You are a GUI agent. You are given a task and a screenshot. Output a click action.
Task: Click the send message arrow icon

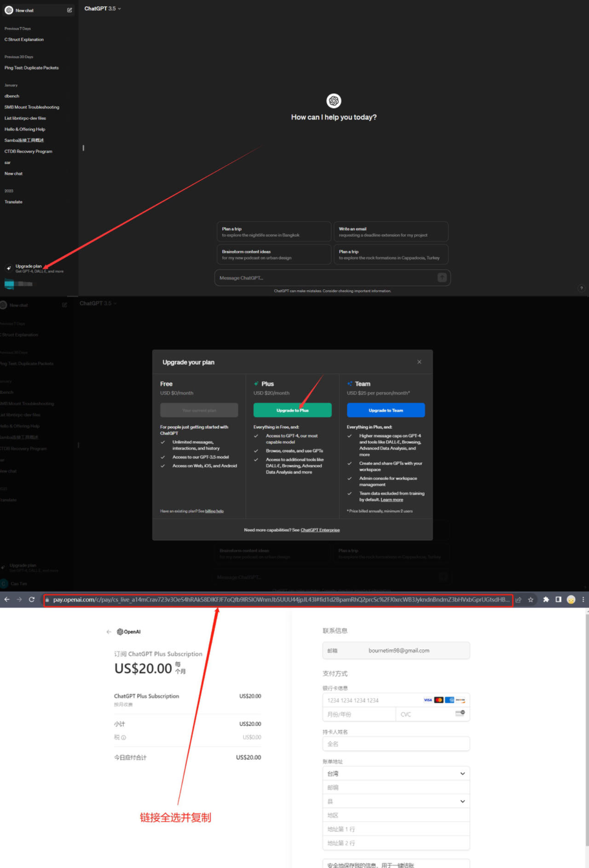click(442, 278)
